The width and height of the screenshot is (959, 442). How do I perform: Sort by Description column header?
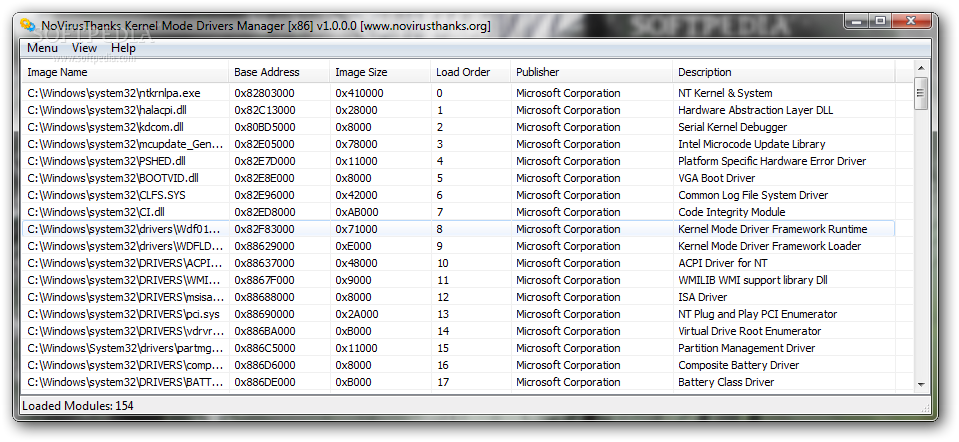783,72
